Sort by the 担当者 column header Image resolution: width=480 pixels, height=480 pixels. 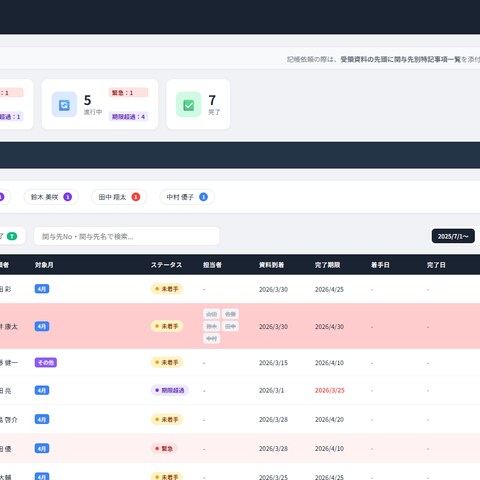click(212, 265)
